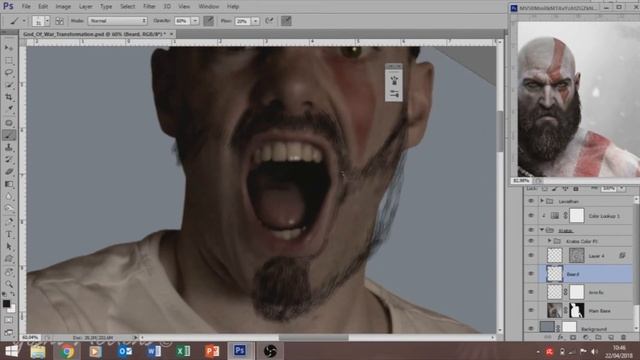
Task: Select the Rectangular Marquee tool
Action: click(9, 60)
